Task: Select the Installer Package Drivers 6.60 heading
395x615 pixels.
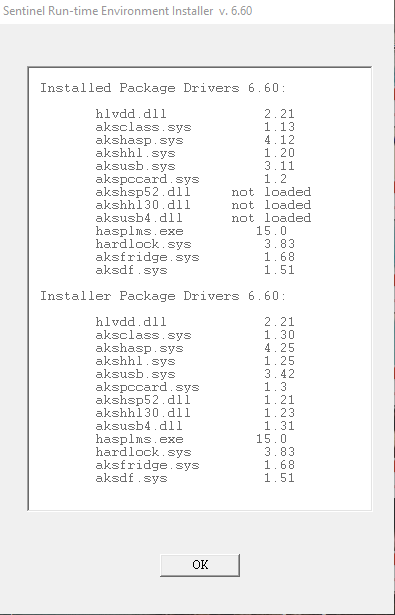Action: point(163,296)
